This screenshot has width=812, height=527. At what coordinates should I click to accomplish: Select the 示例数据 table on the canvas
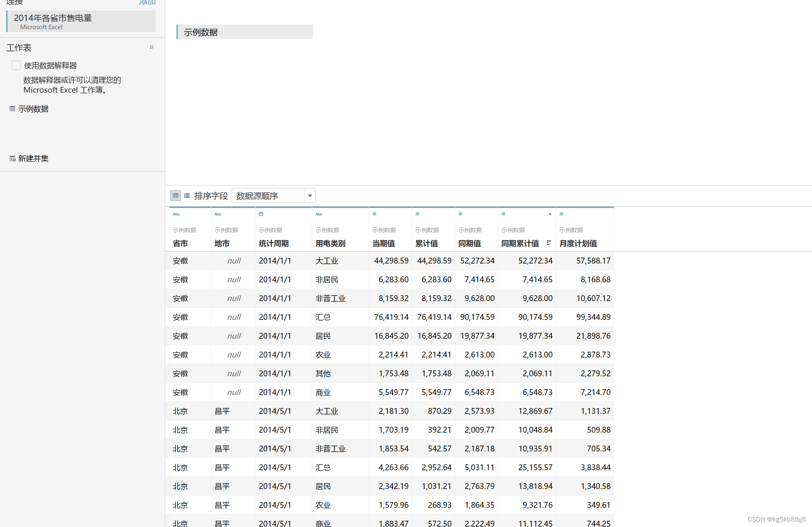[245, 32]
